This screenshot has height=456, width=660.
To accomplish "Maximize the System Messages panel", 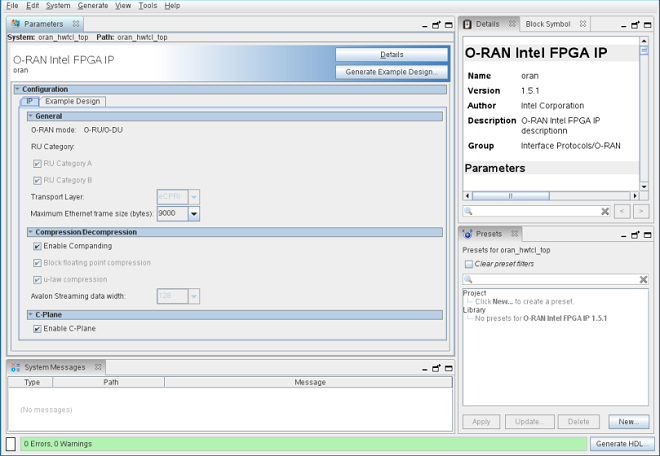I will pos(449,368).
